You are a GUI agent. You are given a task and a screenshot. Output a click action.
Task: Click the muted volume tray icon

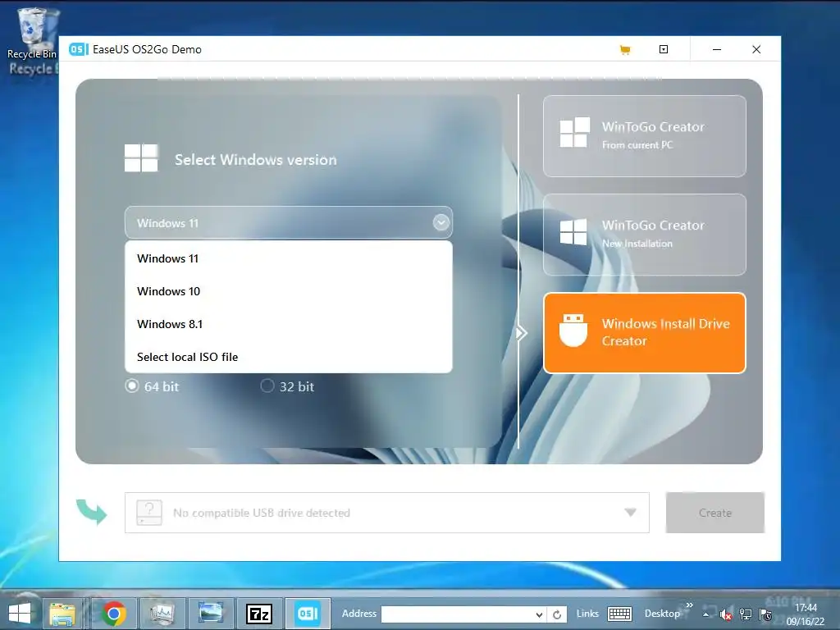tap(726, 614)
